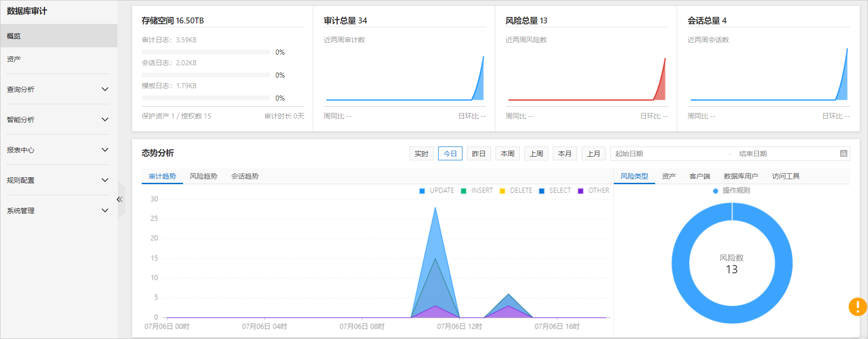Click the 会话日志 progress bar
Image resolution: width=868 pixels, height=339 pixels.
206,75
